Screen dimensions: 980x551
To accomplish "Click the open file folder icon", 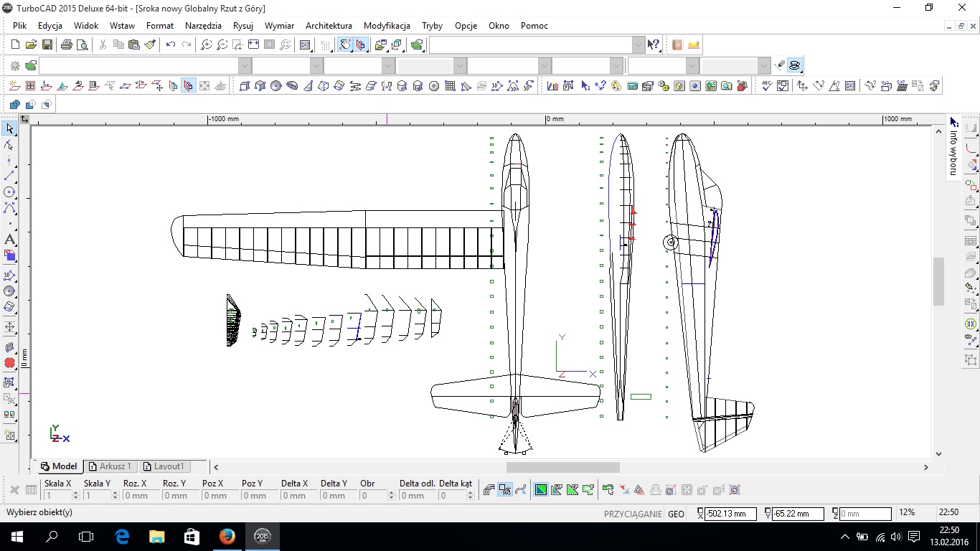I will [x=31, y=44].
